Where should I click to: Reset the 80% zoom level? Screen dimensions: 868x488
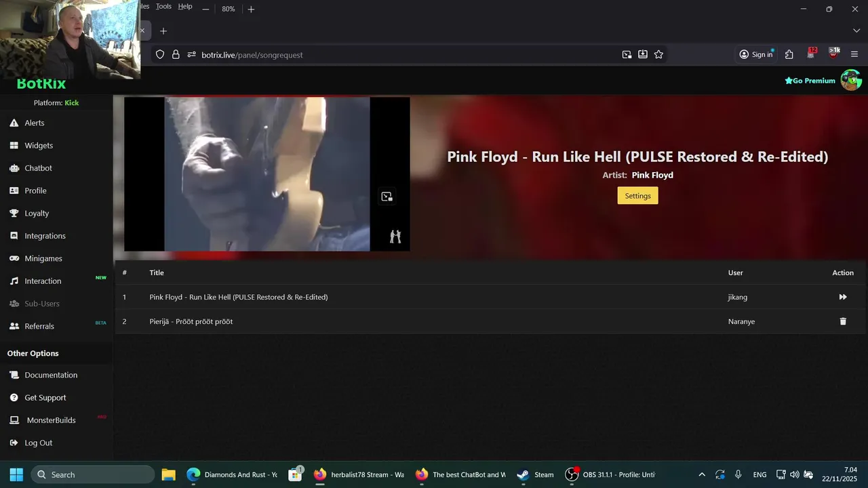pos(229,9)
